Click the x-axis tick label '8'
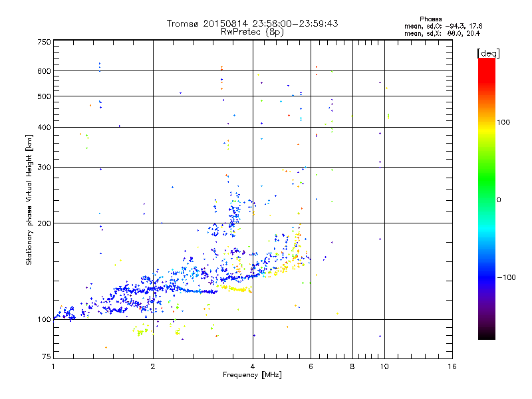 [x=352, y=366]
